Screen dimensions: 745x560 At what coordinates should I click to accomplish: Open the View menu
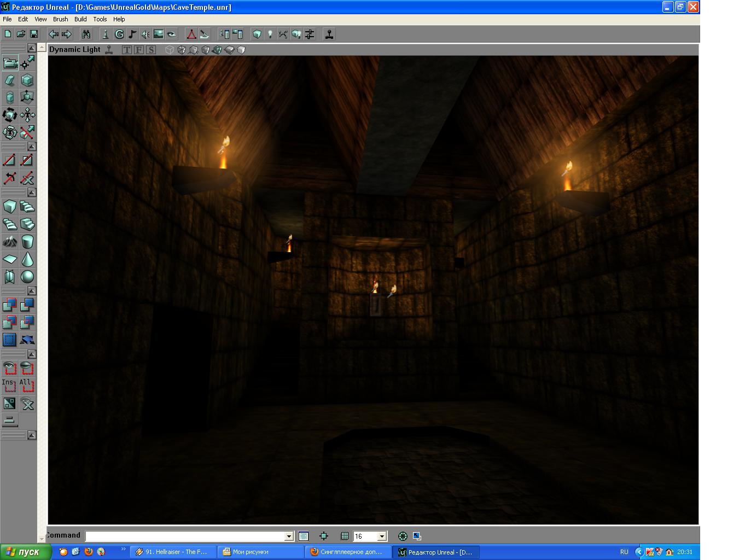coord(40,19)
